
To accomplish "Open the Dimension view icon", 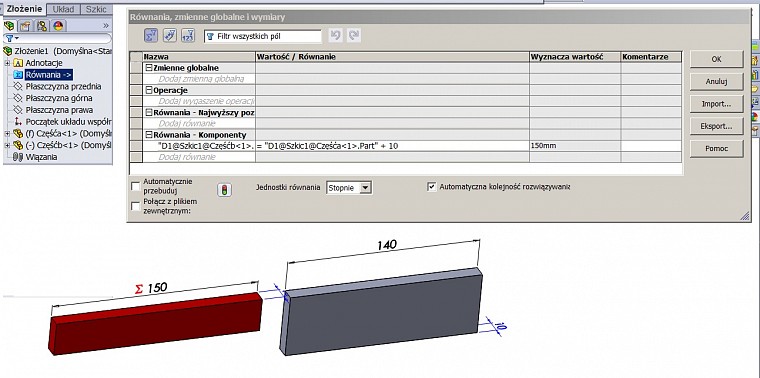I will (188, 35).
